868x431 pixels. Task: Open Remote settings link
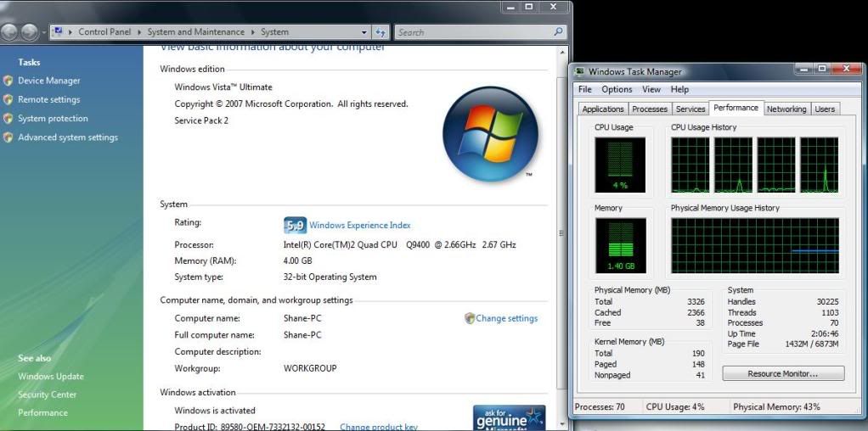coord(48,99)
